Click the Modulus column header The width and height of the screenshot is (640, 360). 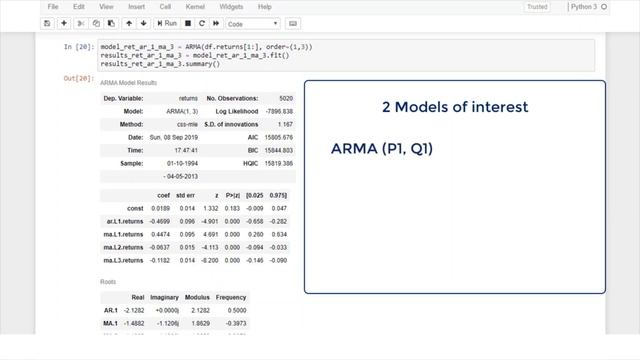tap(197, 298)
